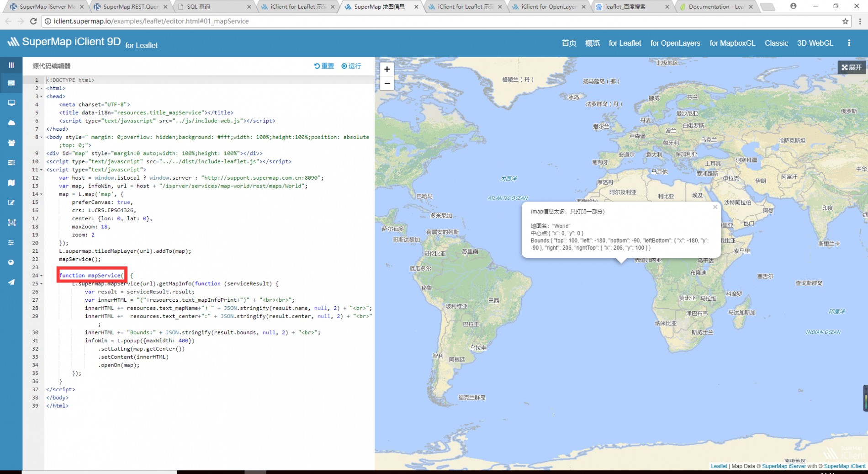Fold the mapService function at line 24
Screen dimensions: 868x474
pos(41,276)
